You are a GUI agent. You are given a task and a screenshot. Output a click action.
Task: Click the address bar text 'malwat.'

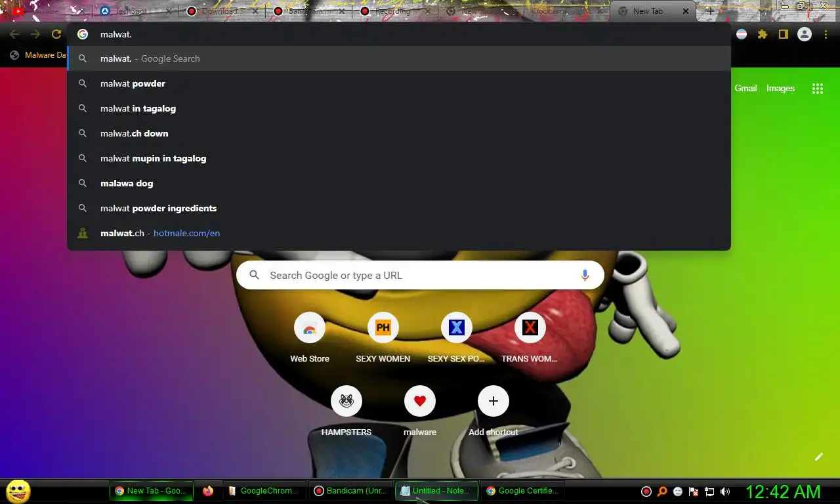tap(116, 34)
